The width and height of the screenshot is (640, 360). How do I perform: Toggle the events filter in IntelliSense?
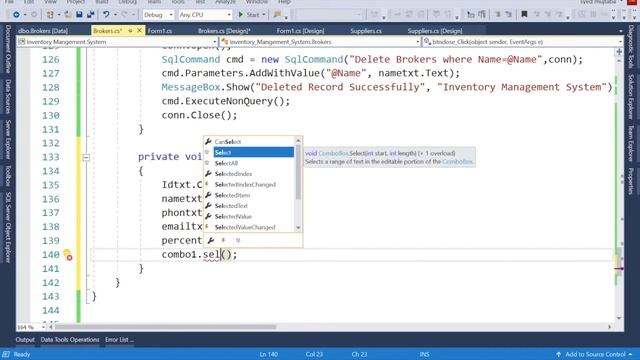point(223,240)
